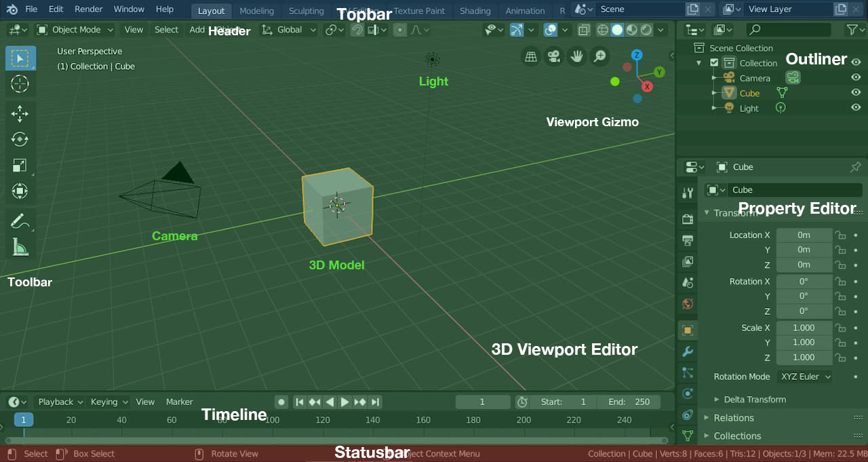Open the Modifier properties wrench tab
868x462 pixels.
[x=688, y=351]
